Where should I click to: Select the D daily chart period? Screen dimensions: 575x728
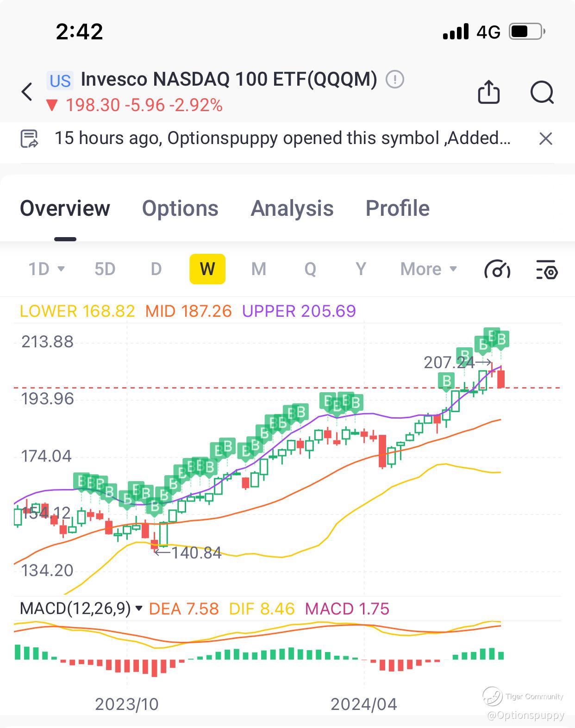click(x=156, y=269)
